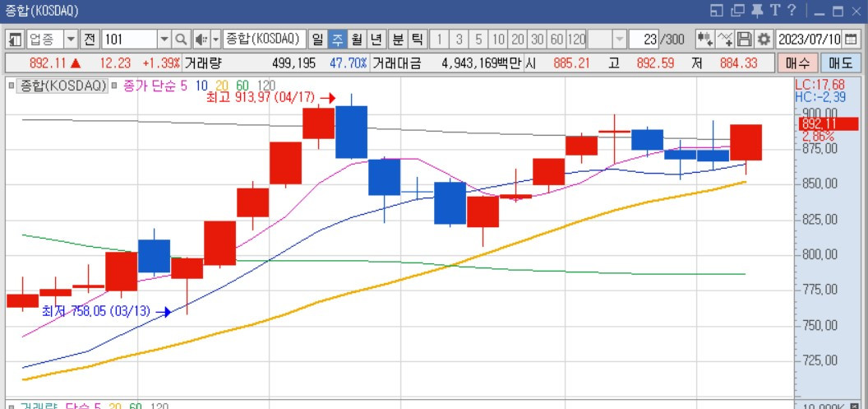Click the T font icon
The image size is (868, 409).
pos(775,10)
